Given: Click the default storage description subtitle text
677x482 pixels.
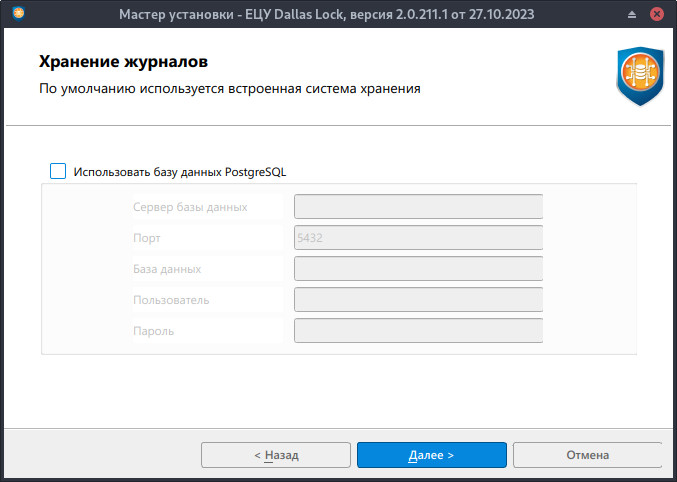Looking at the screenshot, I should click(229, 89).
